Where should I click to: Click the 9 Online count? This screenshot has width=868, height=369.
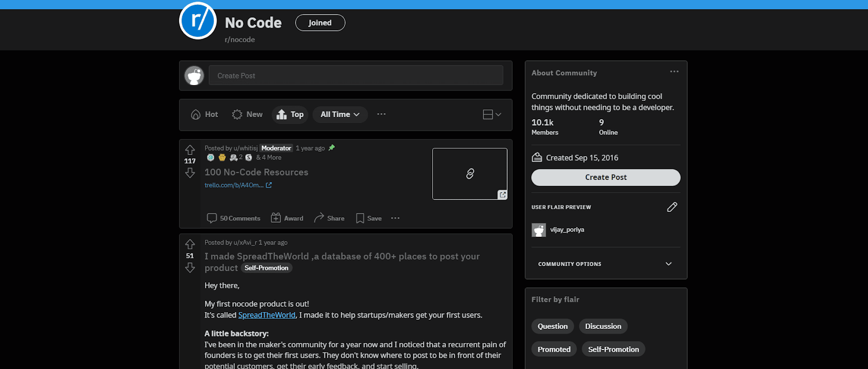pyautogui.click(x=608, y=127)
